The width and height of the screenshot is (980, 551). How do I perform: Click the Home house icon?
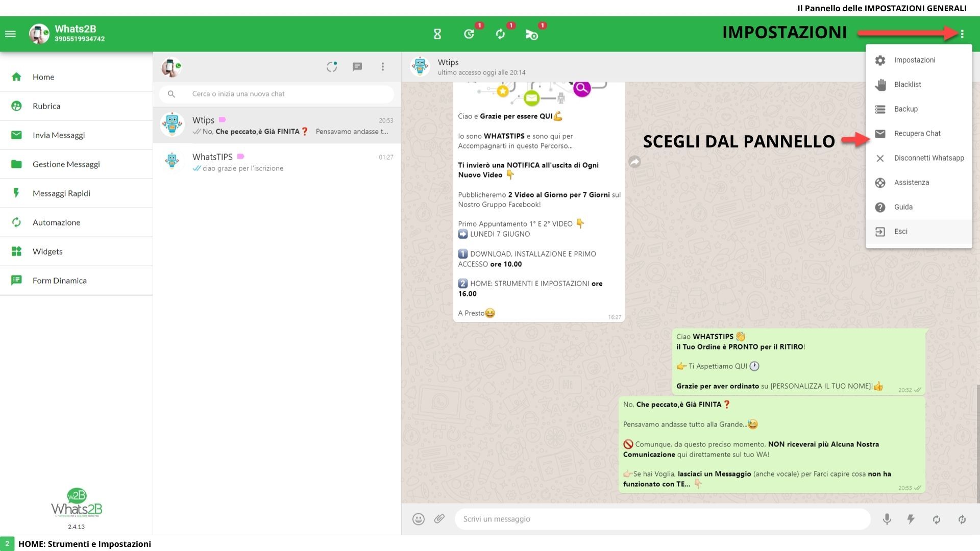16,77
